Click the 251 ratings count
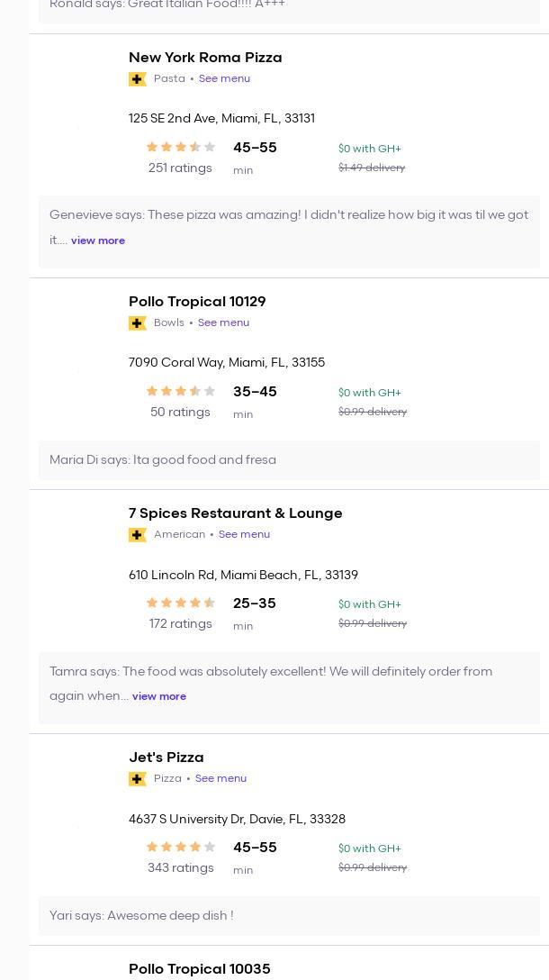The width and height of the screenshot is (549, 980). click(180, 168)
